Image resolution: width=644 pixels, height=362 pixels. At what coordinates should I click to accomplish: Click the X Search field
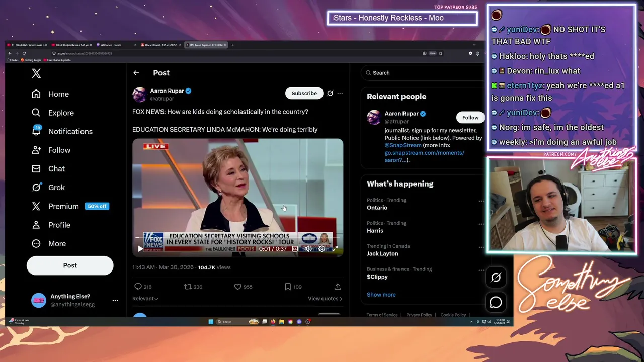coord(423,73)
